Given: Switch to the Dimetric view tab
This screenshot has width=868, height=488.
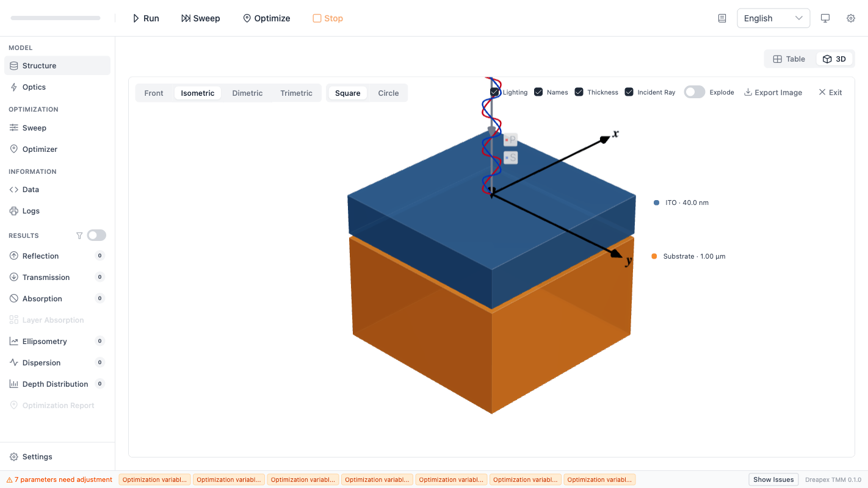Looking at the screenshot, I should (x=247, y=93).
